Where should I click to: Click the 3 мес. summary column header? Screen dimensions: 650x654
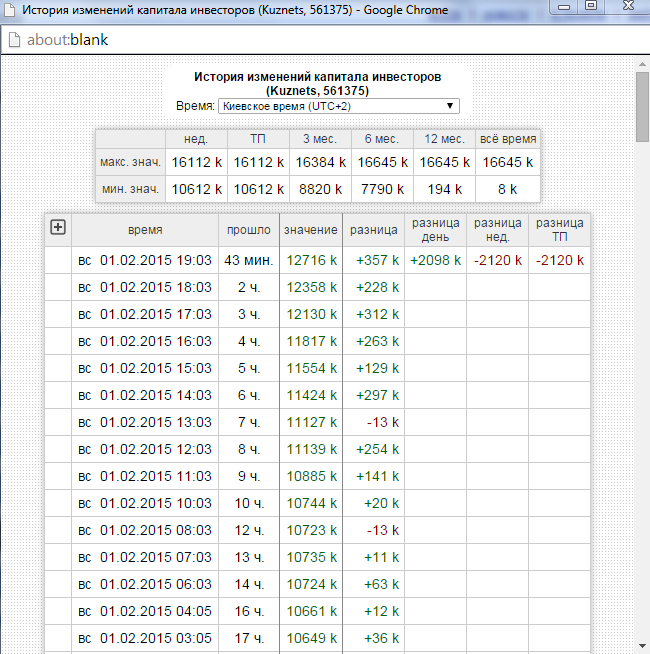click(319, 139)
